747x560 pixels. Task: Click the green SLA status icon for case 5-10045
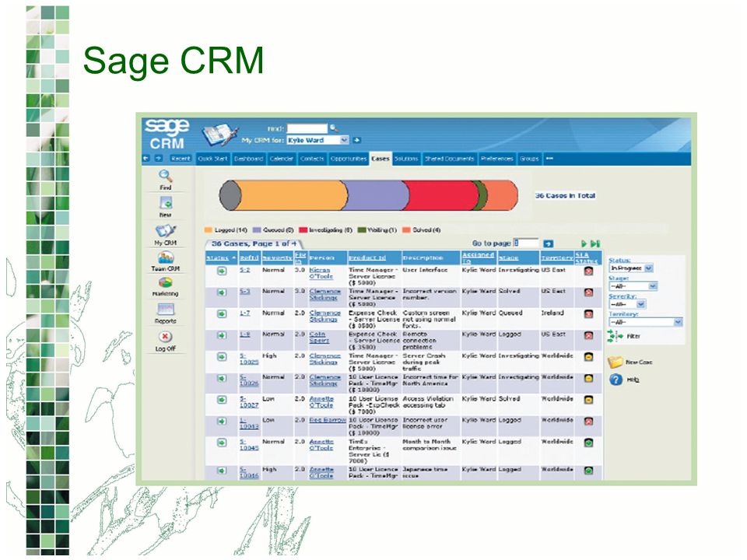[588, 443]
